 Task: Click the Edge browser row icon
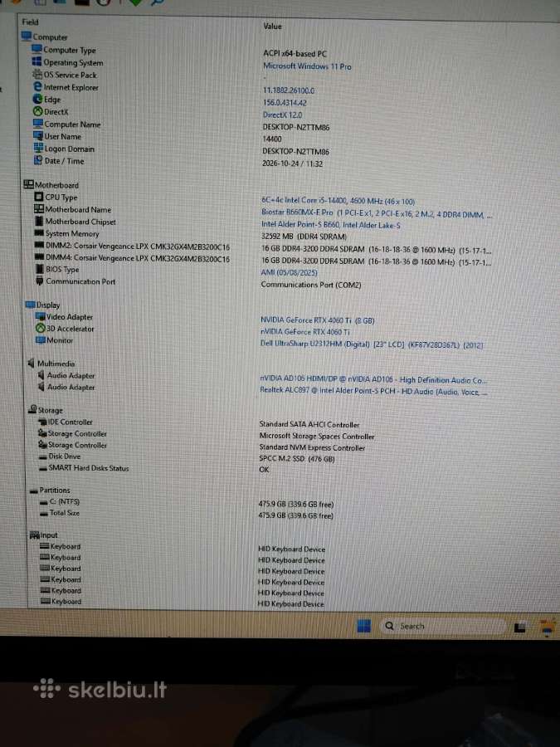(x=38, y=99)
